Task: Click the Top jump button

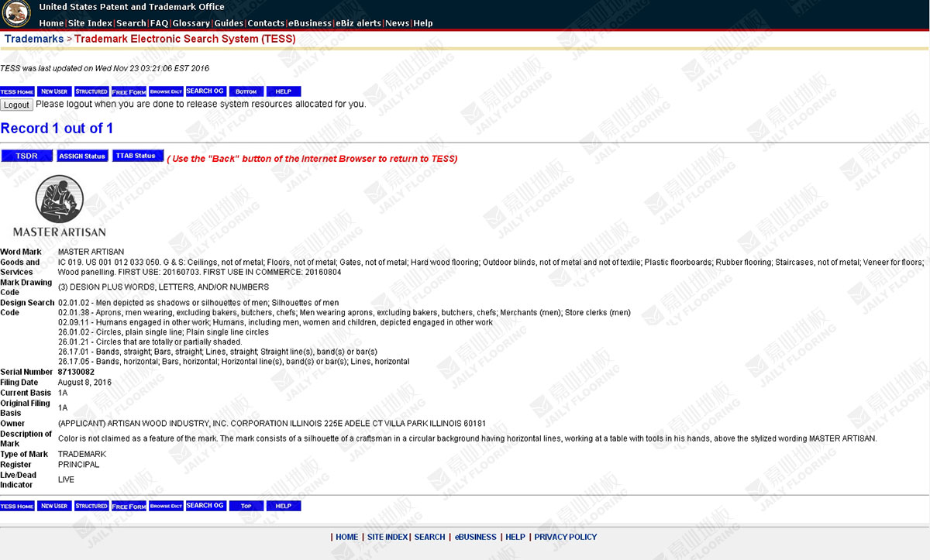Action: pos(246,506)
